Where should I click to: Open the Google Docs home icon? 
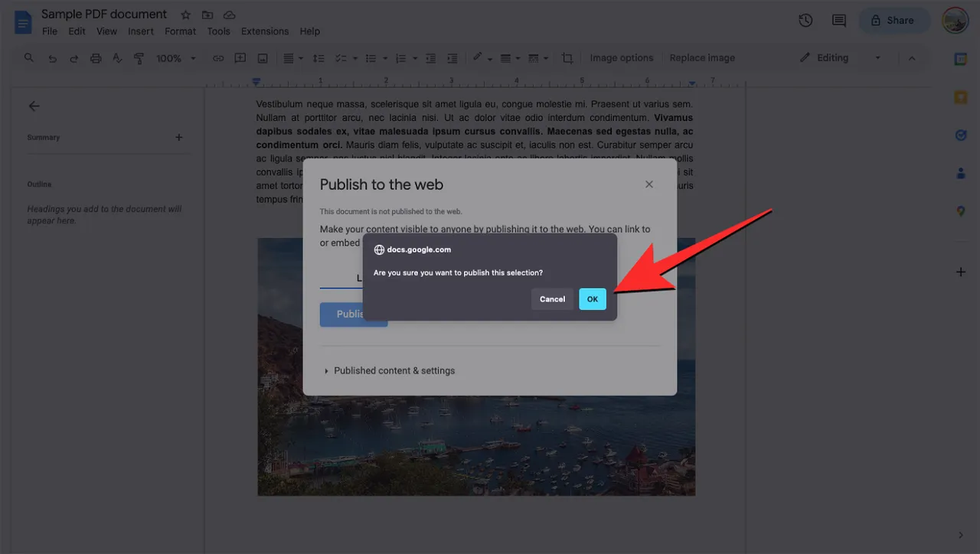[x=23, y=22]
